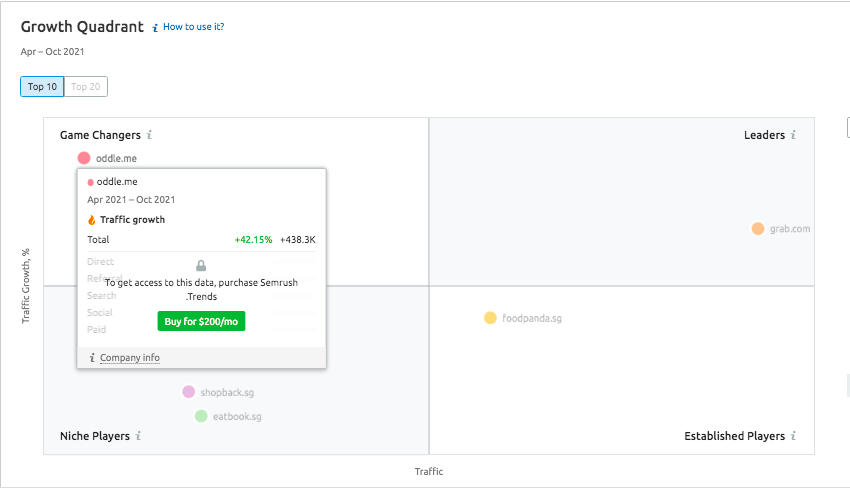This screenshot has height=490, width=850.
Task: Click the +438.3K traffic value
Action: pyautogui.click(x=298, y=240)
